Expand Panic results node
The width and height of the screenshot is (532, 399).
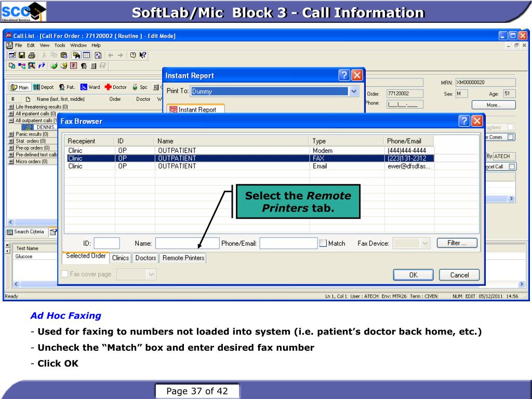coord(11,134)
